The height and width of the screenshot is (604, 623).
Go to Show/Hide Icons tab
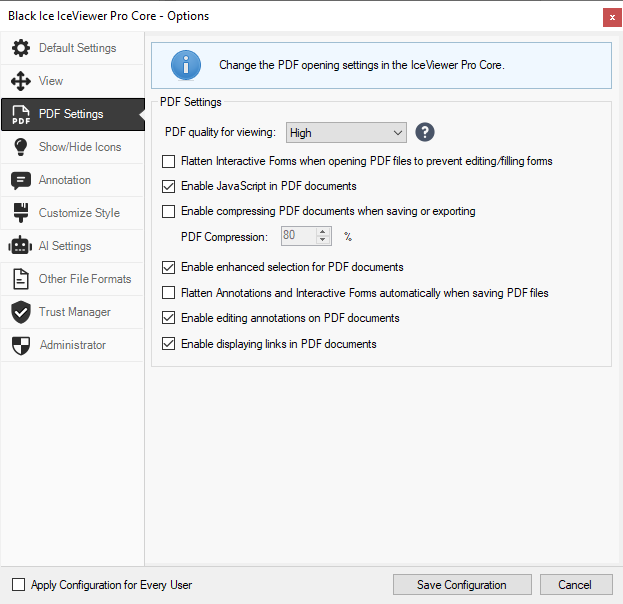(72, 147)
